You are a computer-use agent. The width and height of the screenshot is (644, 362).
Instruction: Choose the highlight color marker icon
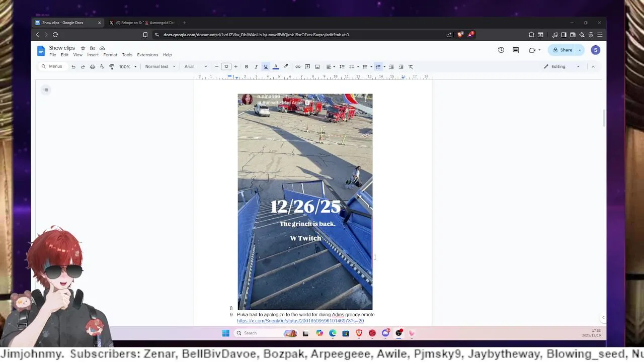pos(286,67)
